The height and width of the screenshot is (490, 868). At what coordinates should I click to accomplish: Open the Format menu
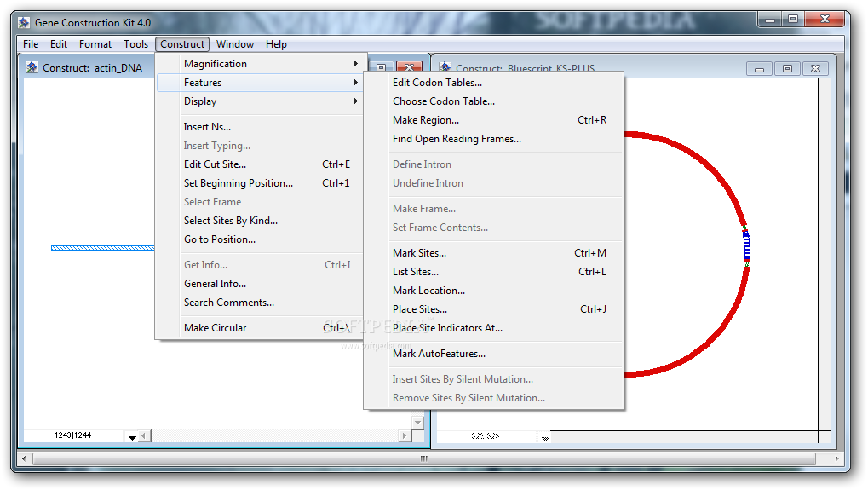95,44
